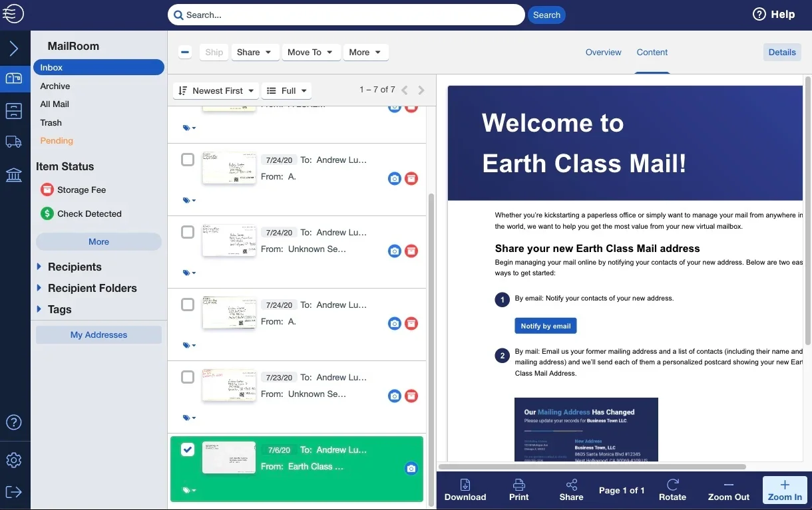Open the More dropdown in top toolbar
The width and height of the screenshot is (812, 510).
click(365, 52)
